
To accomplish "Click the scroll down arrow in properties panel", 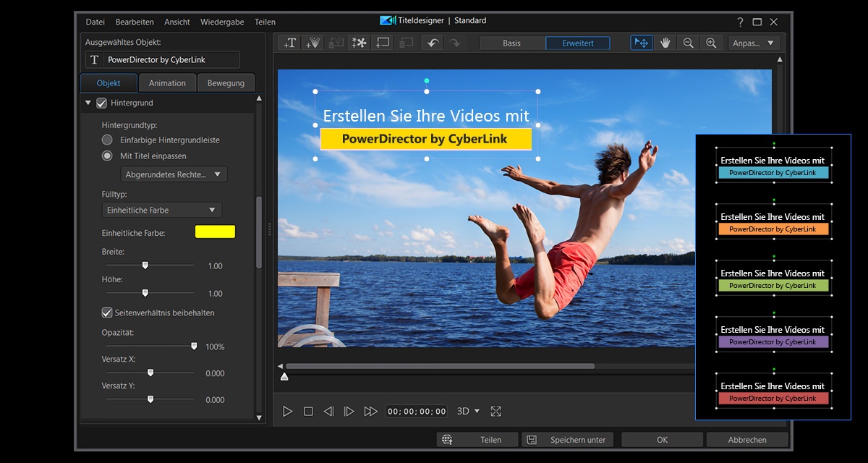I will pos(260,417).
